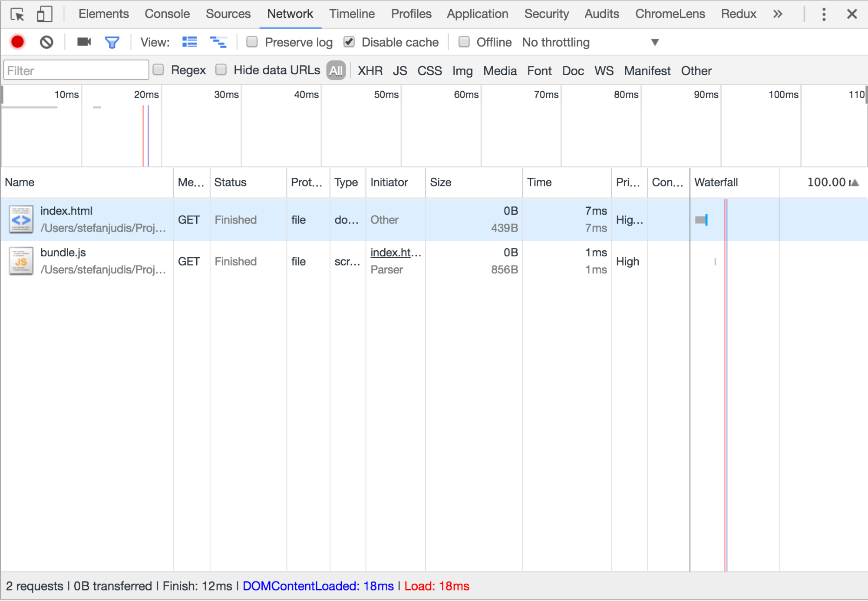Toggle the device toolbar icon
This screenshot has width=868, height=601.
pyautogui.click(x=44, y=14)
